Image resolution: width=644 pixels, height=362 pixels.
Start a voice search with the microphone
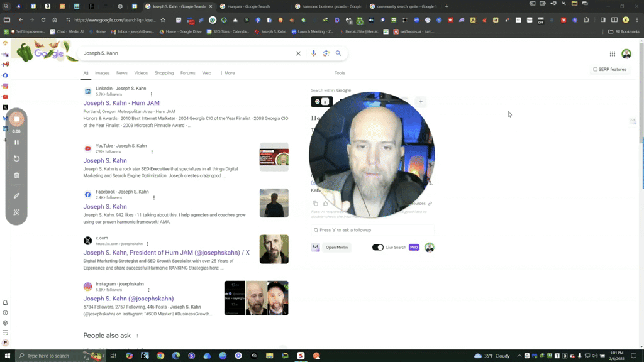point(313,53)
